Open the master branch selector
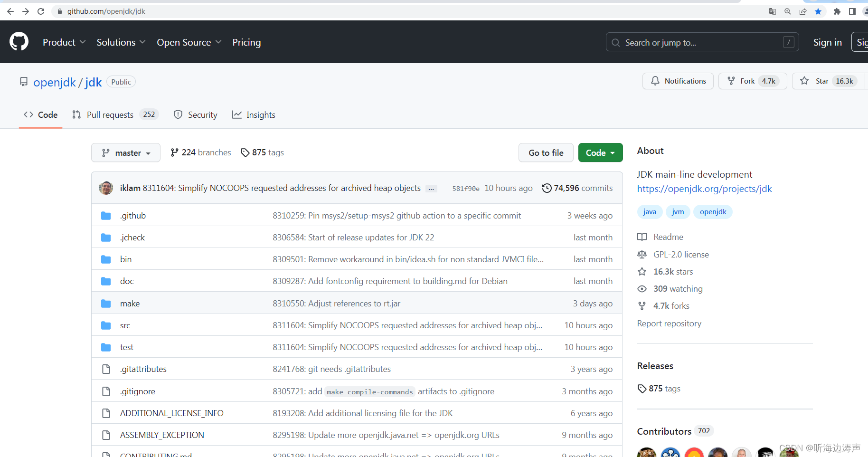 click(x=126, y=152)
